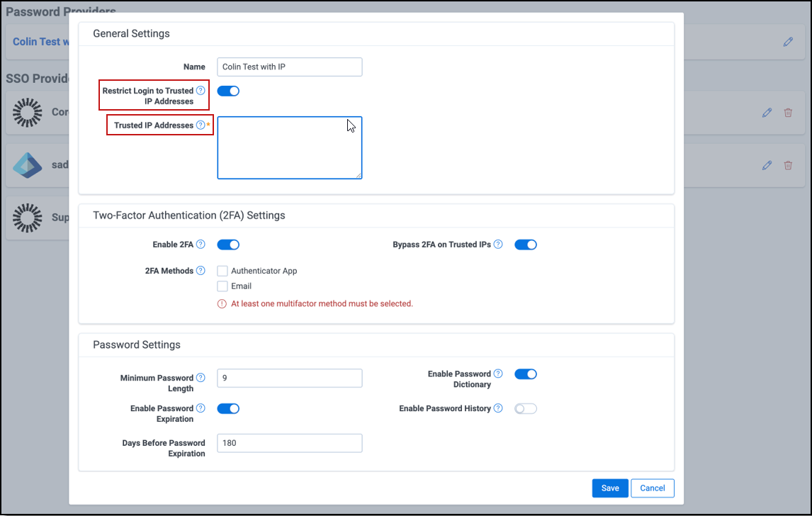The image size is (812, 516).
Task: Open the Trusted IP Addresses help tooltip icon
Action: (201, 125)
